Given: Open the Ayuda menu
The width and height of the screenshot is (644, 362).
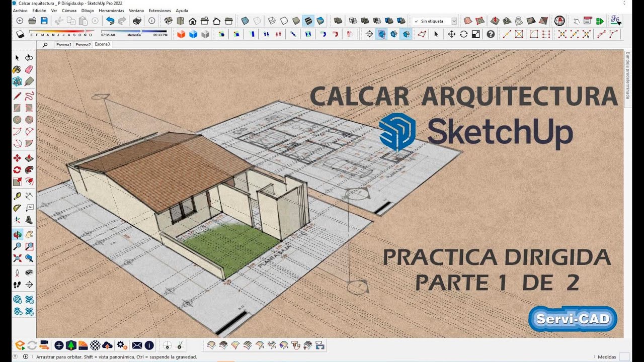Looking at the screenshot, I should [182, 11].
